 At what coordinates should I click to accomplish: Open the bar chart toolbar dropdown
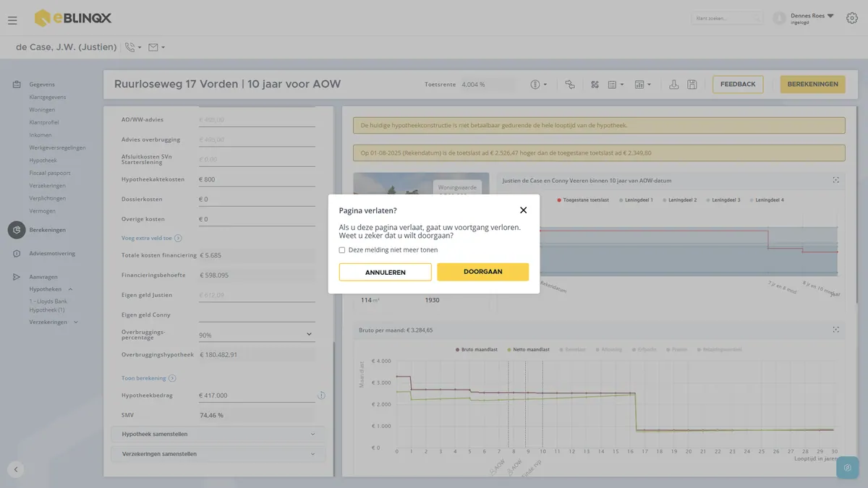[x=642, y=85]
